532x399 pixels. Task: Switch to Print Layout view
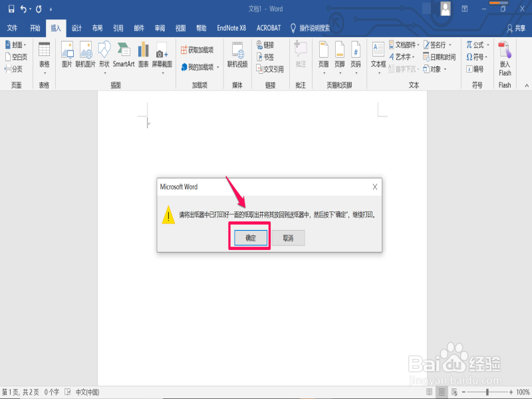pos(442,392)
